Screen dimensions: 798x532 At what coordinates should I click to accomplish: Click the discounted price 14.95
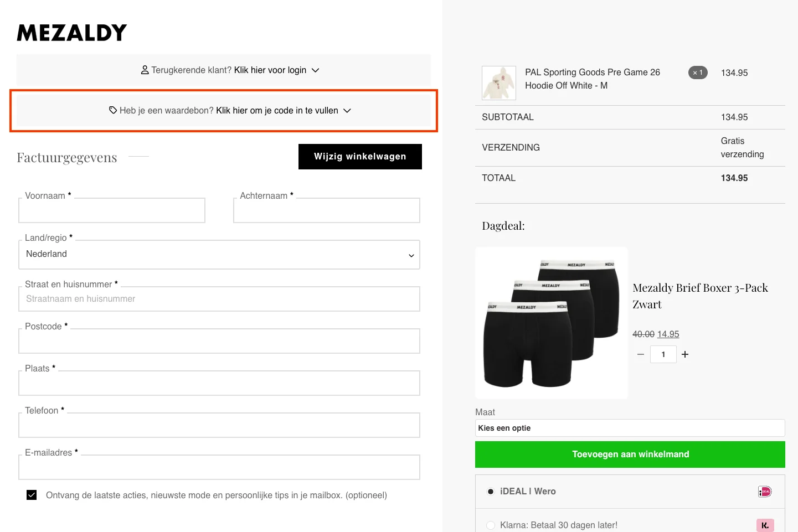click(x=668, y=334)
